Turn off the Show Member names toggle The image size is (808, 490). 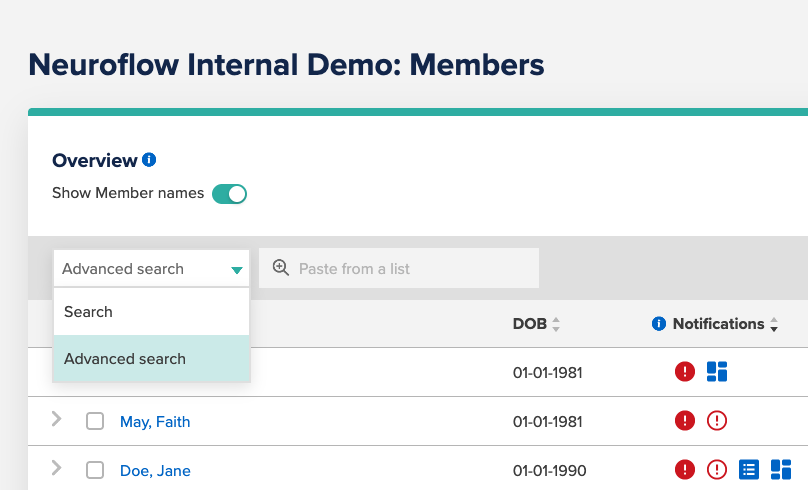point(229,194)
